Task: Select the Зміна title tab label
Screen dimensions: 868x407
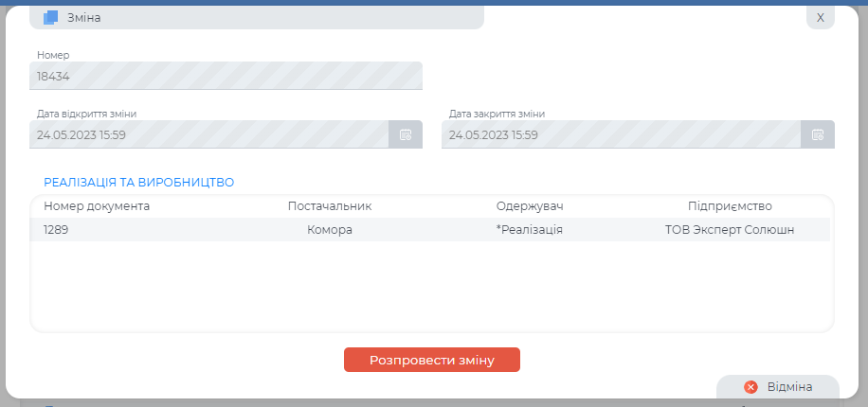Action: click(x=84, y=17)
